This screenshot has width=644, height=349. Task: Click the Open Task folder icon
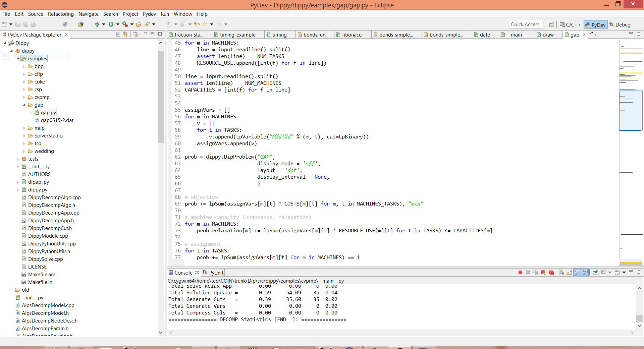139,24
